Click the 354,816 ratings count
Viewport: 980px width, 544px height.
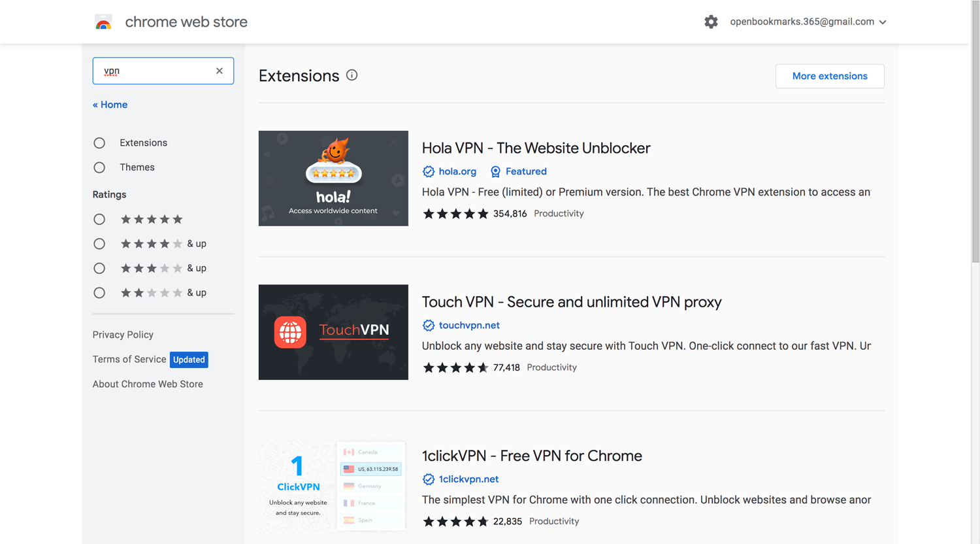(x=510, y=214)
